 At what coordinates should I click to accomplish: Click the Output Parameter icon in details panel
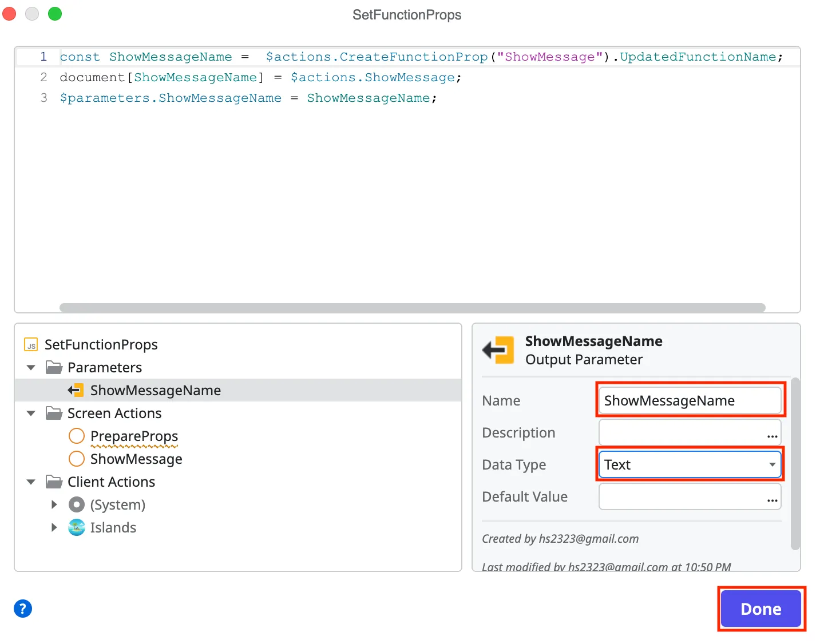[x=498, y=350]
